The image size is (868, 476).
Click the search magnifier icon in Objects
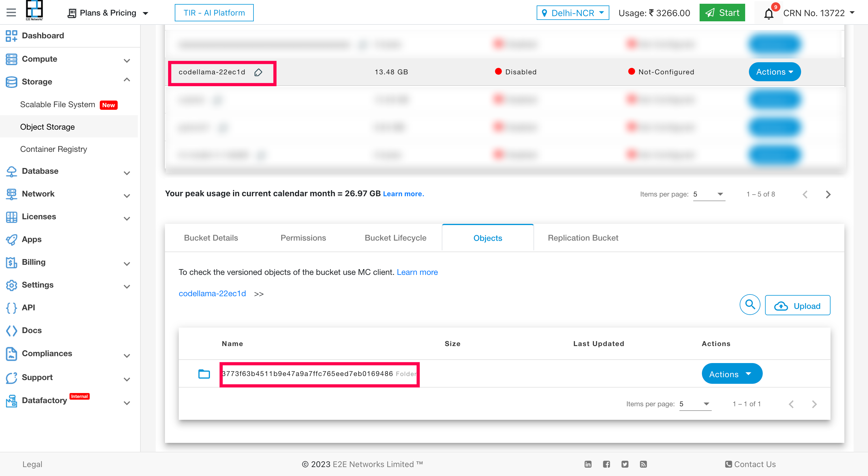click(x=750, y=305)
